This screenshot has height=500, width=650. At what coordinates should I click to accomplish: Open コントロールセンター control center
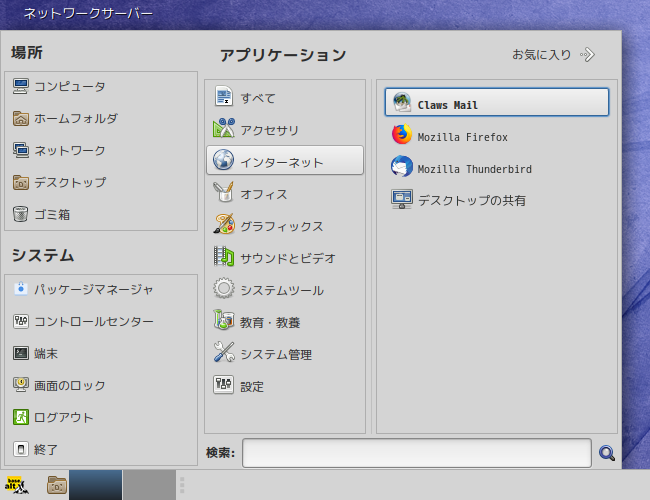101,321
